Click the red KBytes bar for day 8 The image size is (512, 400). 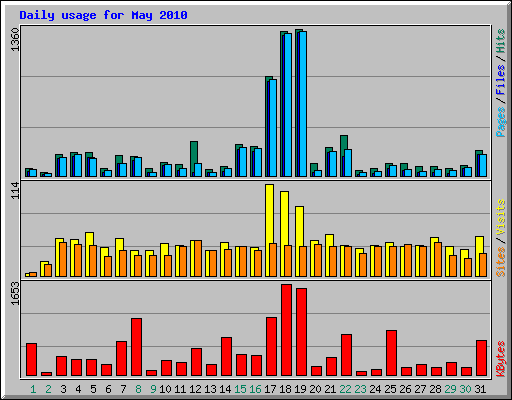point(136,347)
